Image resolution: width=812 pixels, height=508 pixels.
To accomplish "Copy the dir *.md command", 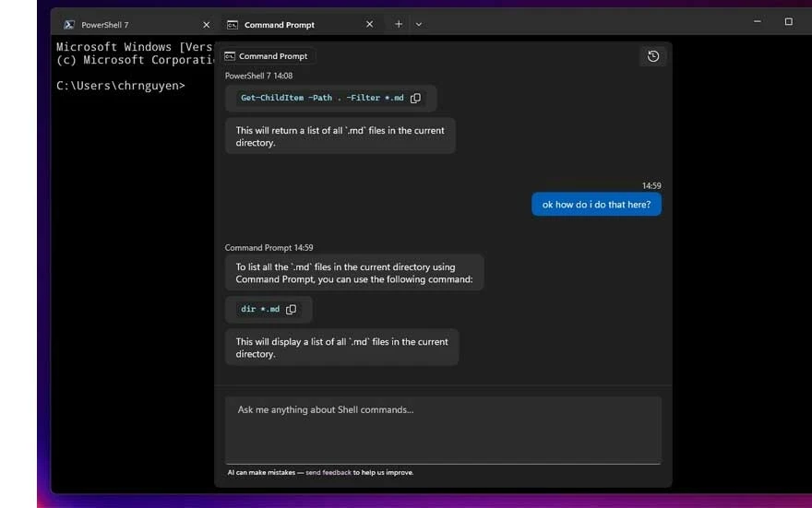I will coord(291,309).
